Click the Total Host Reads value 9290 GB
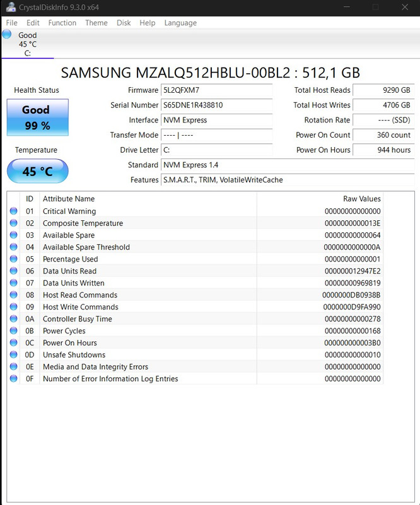The height and width of the screenshot is (505, 420). coord(383,90)
